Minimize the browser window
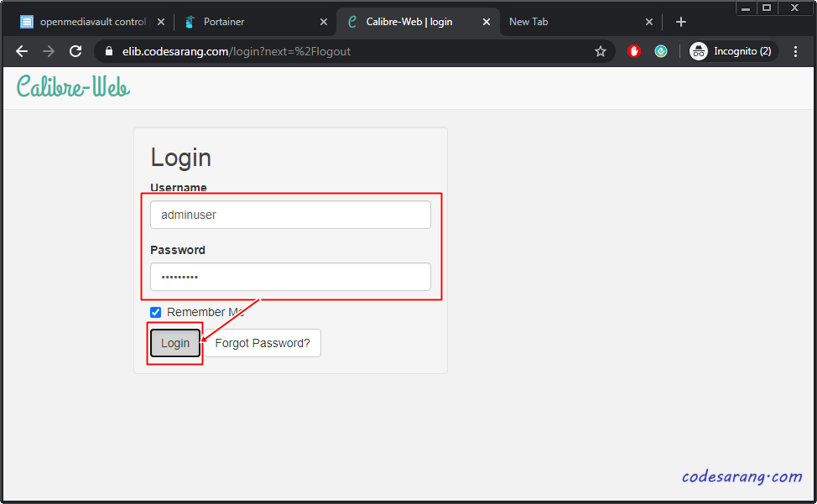The width and height of the screenshot is (817, 504). (x=746, y=8)
